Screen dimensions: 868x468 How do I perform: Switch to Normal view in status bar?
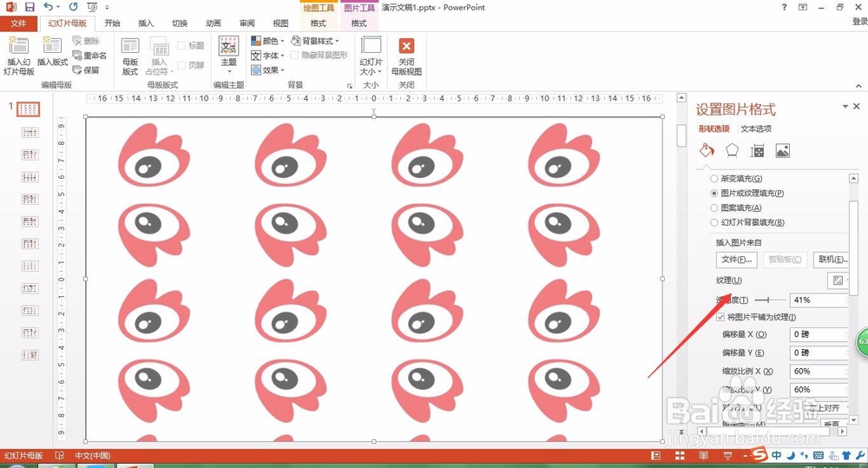655,455
